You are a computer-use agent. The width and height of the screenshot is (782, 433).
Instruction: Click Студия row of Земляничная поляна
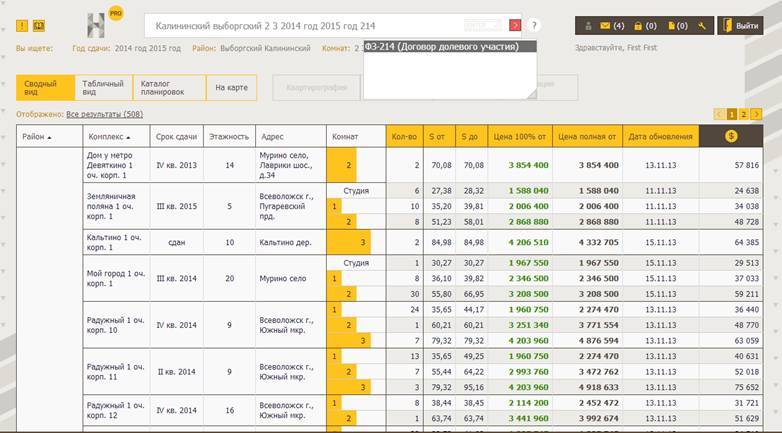coord(356,191)
